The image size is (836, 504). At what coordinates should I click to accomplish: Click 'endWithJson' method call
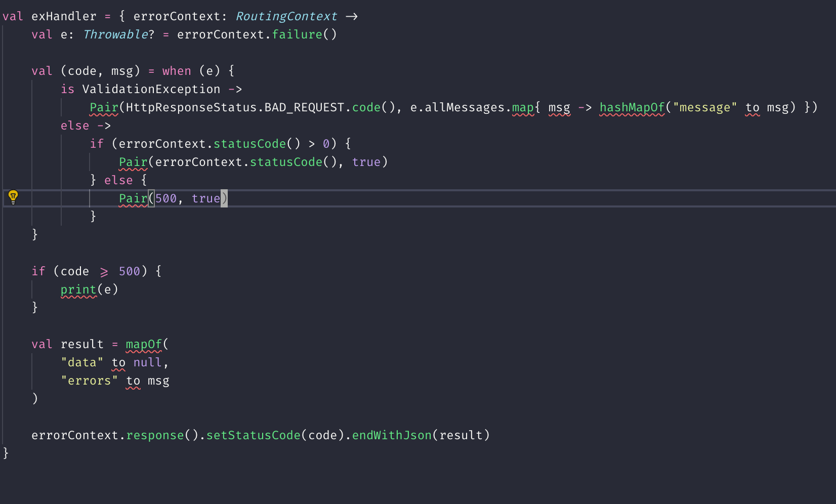[x=392, y=435]
